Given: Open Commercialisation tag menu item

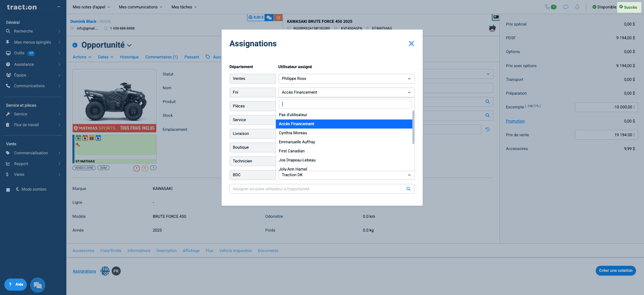Looking at the screenshot, I should 33,153.
